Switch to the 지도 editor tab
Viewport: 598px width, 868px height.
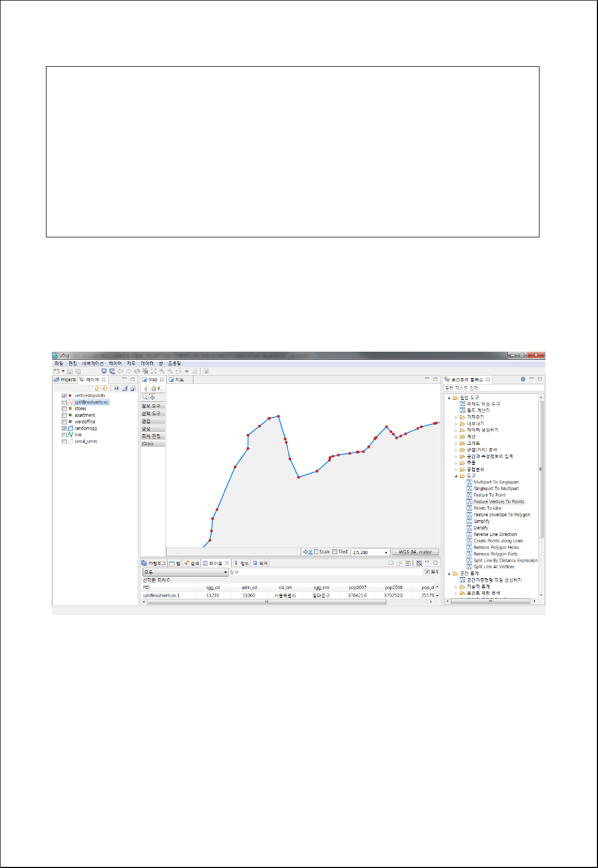coord(177,380)
